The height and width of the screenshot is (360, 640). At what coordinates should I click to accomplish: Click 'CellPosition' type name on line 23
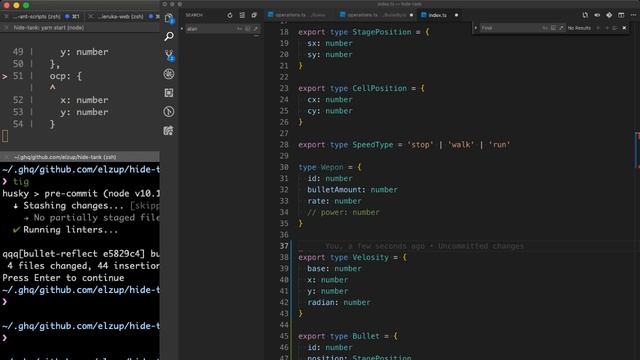pyautogui.click(x=380, y=88)
